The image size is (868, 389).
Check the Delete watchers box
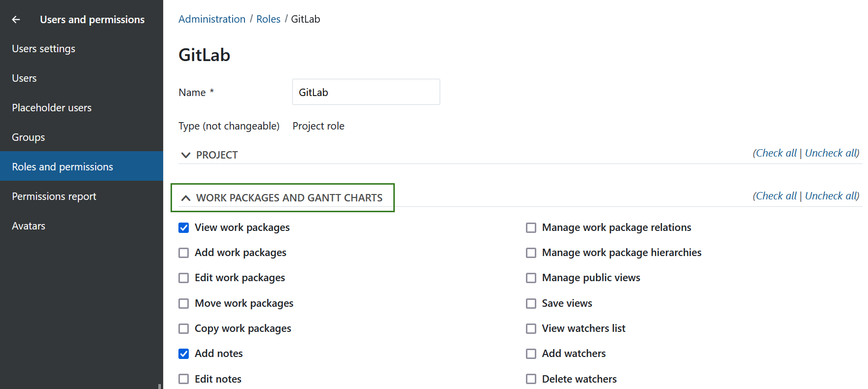point(531,379)
